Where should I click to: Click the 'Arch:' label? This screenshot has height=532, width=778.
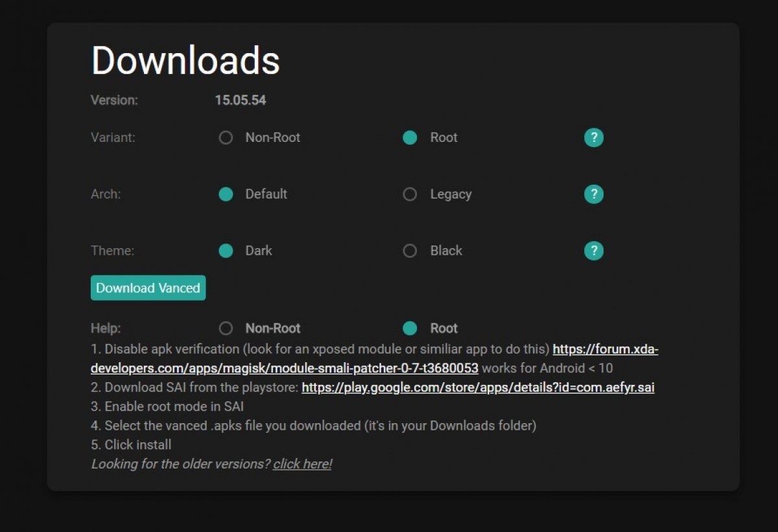[x=106, y=194]
